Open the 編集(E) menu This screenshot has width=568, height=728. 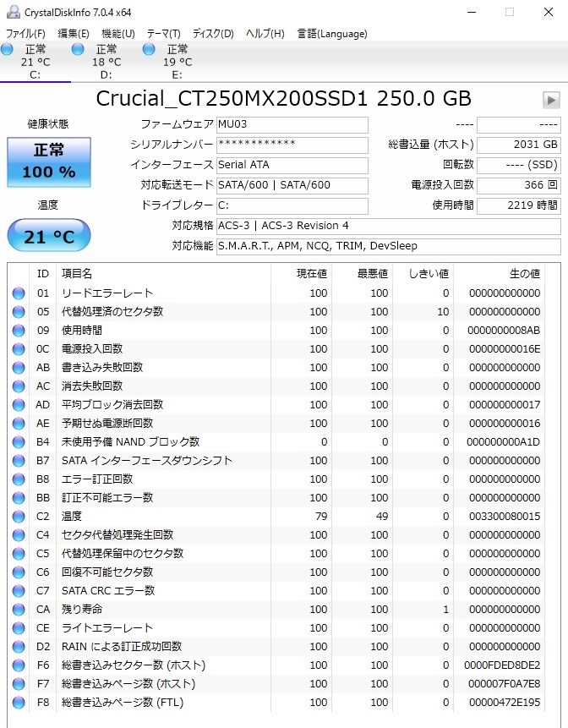coord(74,34)
